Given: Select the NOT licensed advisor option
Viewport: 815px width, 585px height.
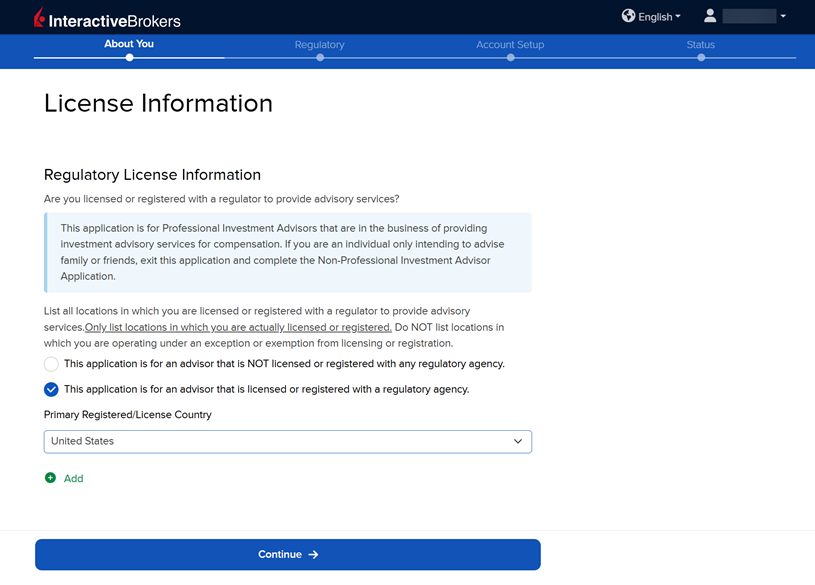Looking at the screenshot, I should (x=51, y=364).
